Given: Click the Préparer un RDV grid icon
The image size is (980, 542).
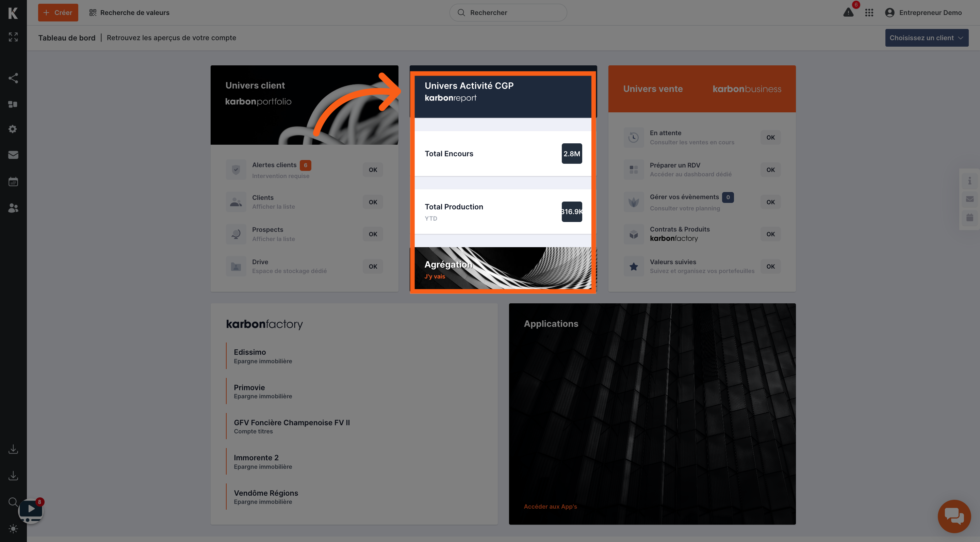Looking at the screenshot, I should point(633,170).
